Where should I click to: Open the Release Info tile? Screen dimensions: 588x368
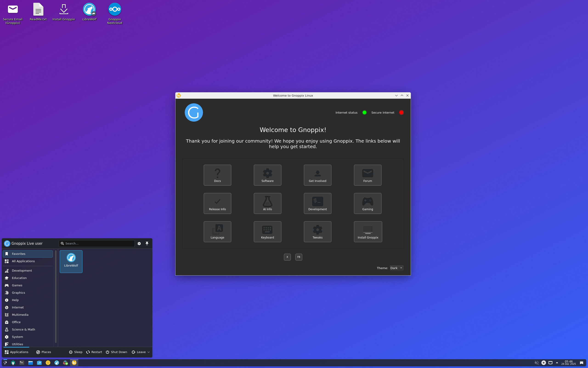pyautogui.click(x=217, y=203)
